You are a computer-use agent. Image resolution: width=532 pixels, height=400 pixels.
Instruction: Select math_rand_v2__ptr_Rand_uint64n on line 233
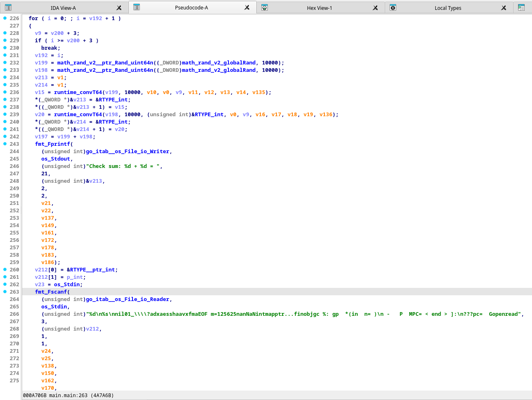105,70
